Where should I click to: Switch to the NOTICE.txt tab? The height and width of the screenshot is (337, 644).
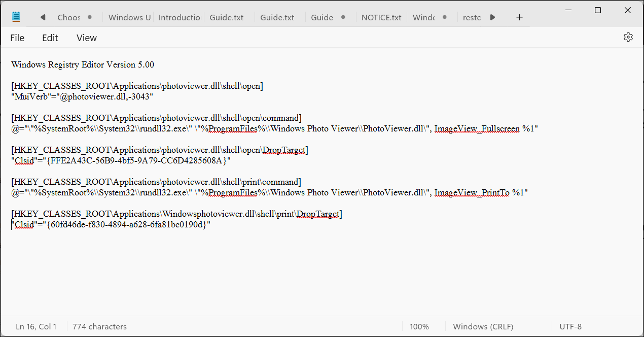pyautogui.click(x=381, y=17)
